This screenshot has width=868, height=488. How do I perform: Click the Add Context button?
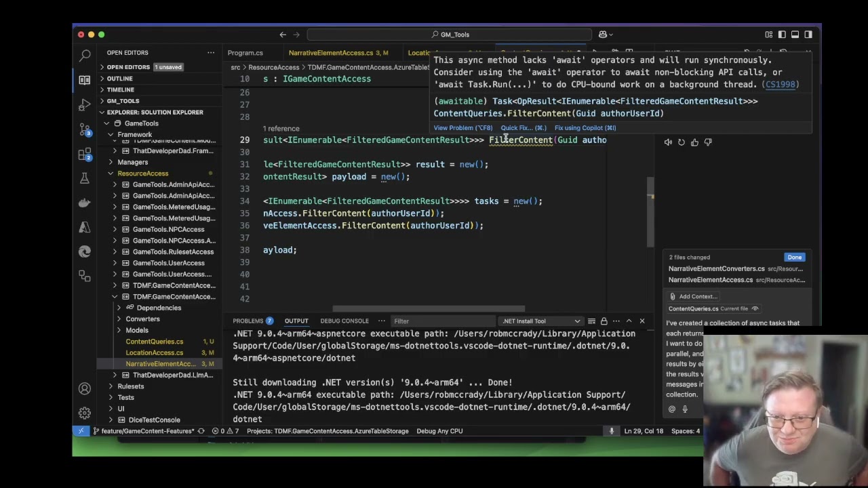point(693,297)
